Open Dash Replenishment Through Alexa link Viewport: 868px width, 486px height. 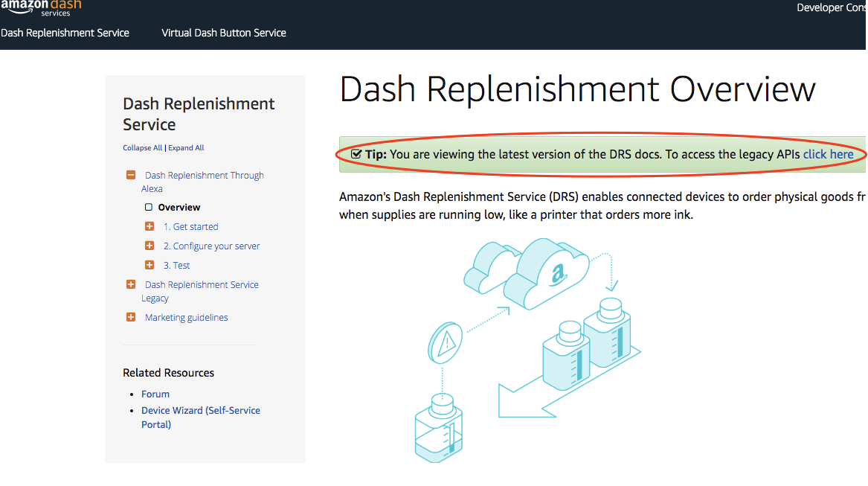click(x=202, y=182)
